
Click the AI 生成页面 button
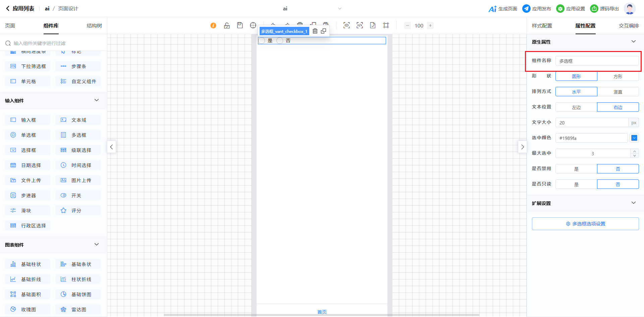tap(503, 9)
